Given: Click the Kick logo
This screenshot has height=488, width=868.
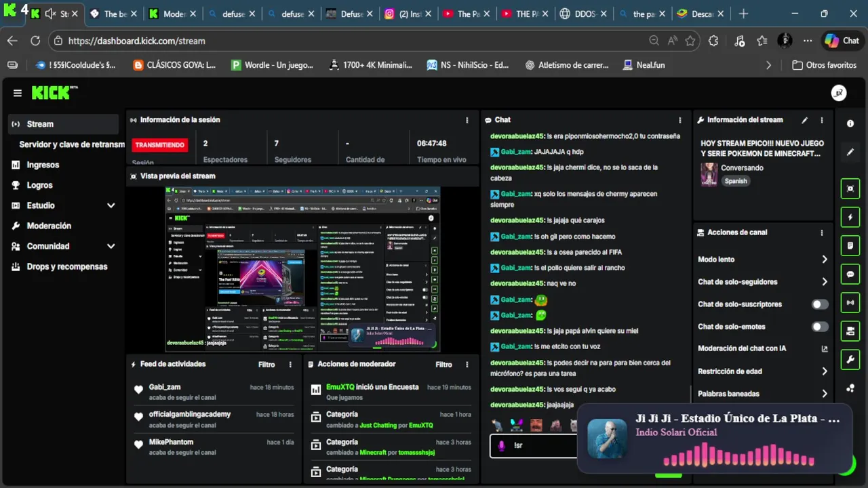Looking at the screenshot, I should [x=54, y=93].
